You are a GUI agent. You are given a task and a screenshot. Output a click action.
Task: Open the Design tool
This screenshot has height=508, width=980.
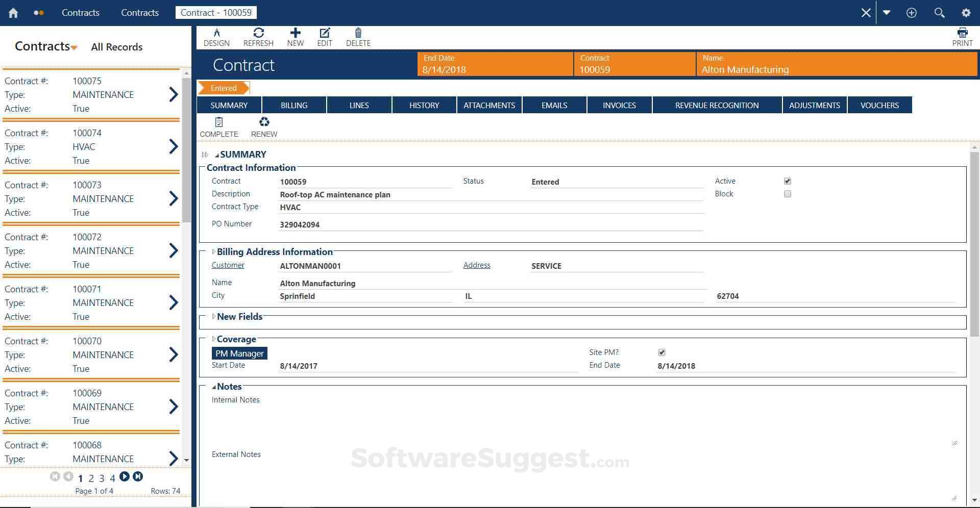(216, 36)
